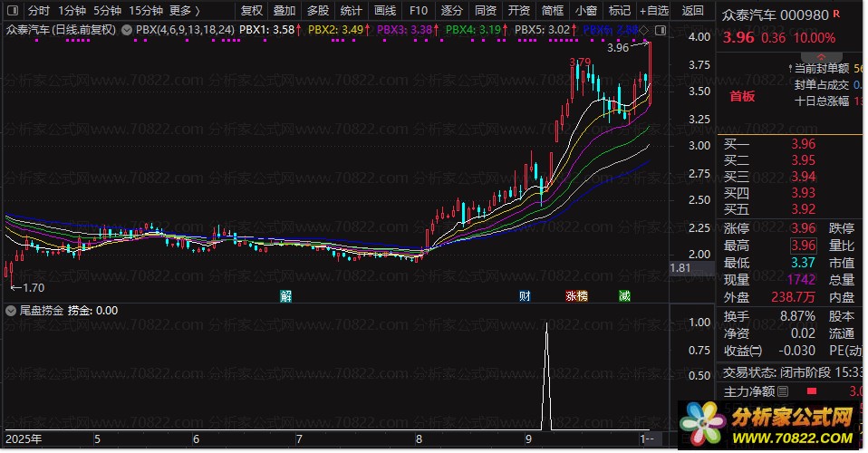The image size is (868, 453).
Task: Click the 涨停 value 3.96
Action: tap(803, 228)
